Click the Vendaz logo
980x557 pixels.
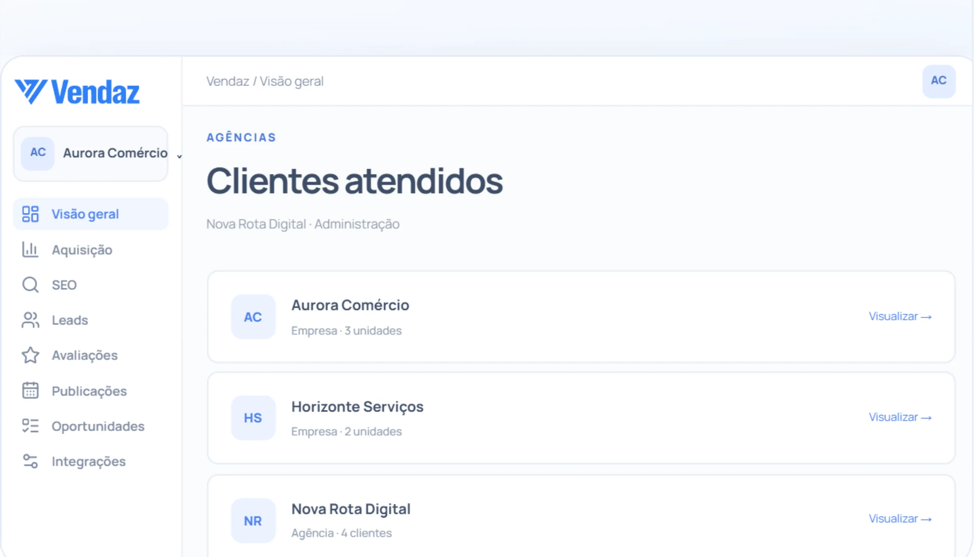click(x=77, y=92)
